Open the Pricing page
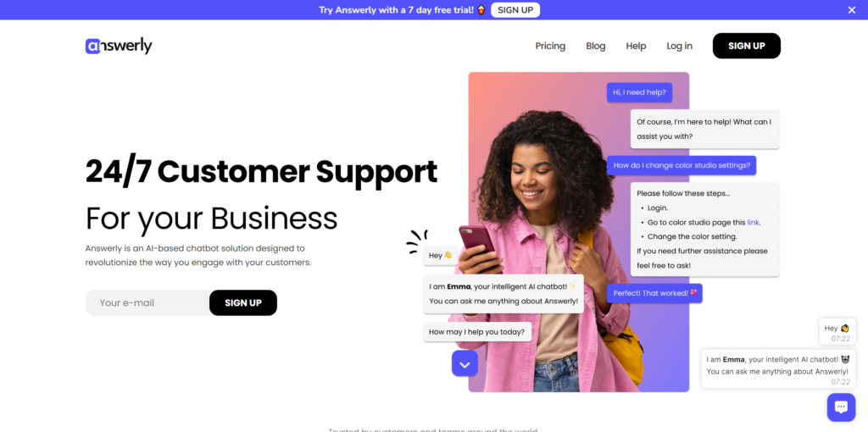Screen dimensions: 868x432 pos(550,46)
